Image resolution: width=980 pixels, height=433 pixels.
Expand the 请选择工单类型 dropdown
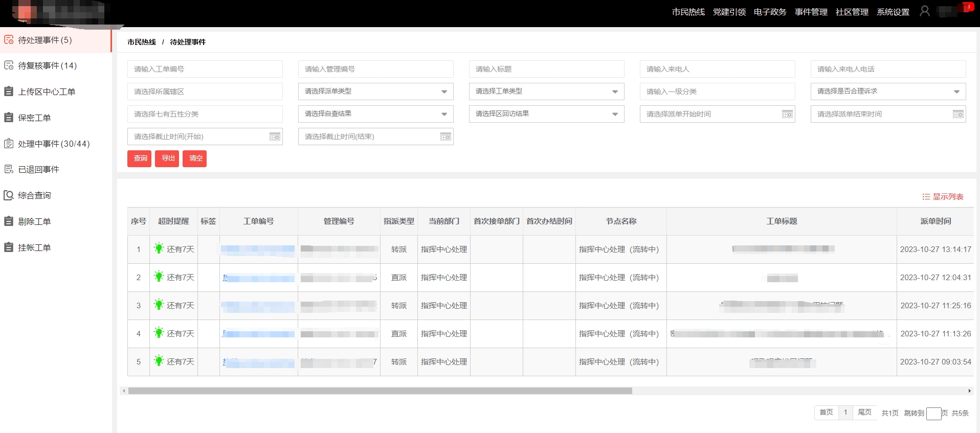coord(614,92)
